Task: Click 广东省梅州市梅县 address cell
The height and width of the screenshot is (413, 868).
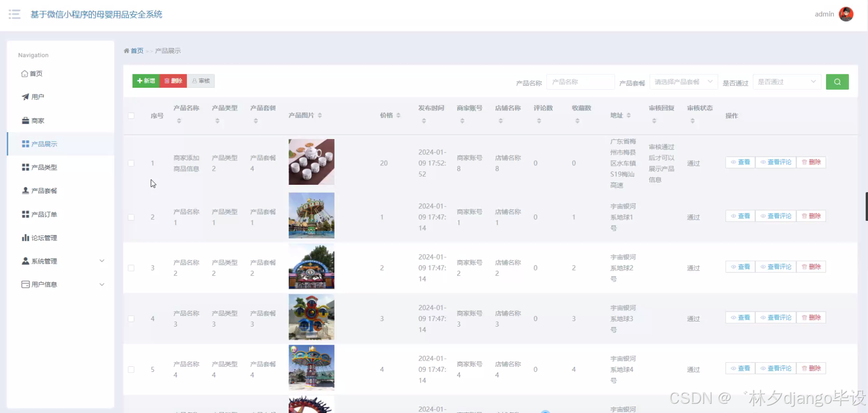Action: [623, 163]
